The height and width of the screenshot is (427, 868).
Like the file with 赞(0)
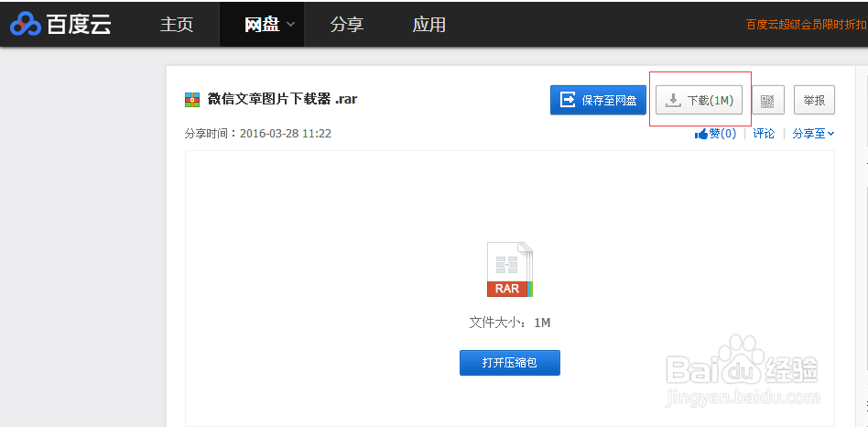[x=716, y=134]
